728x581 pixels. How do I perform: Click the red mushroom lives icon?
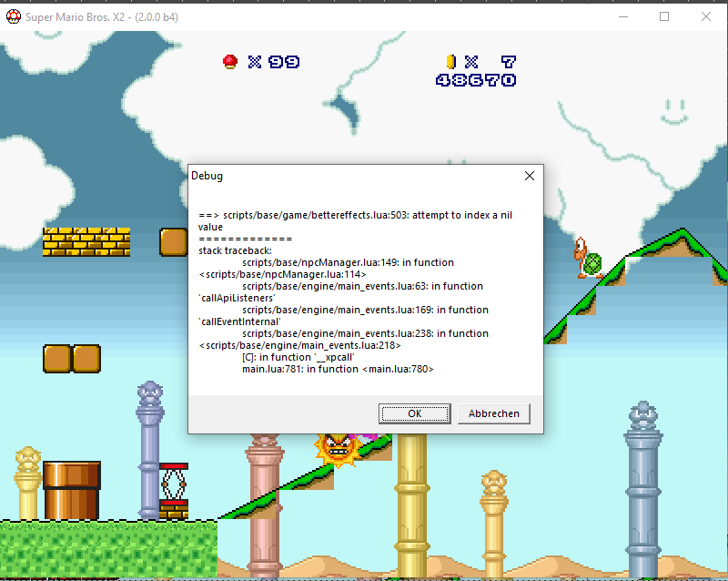click(x=230, y=62)
